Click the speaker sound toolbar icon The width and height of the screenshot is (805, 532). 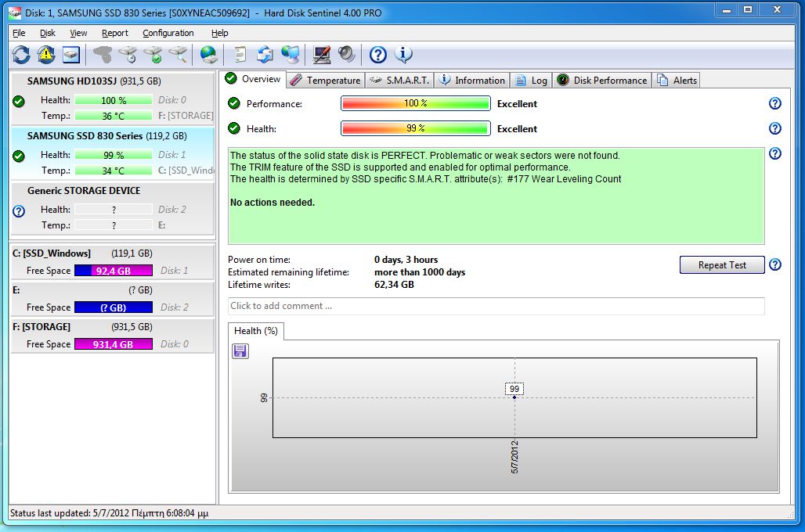tap(346, 55)
